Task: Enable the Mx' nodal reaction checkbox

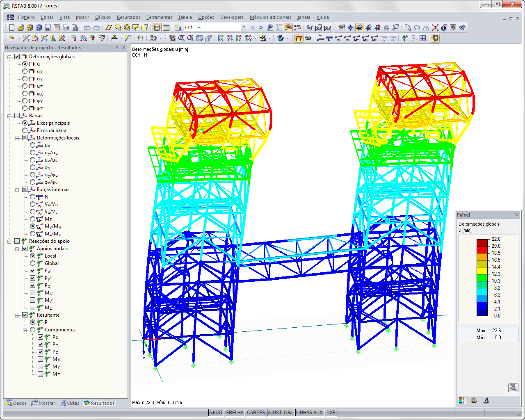Action: tap(33, 293)
